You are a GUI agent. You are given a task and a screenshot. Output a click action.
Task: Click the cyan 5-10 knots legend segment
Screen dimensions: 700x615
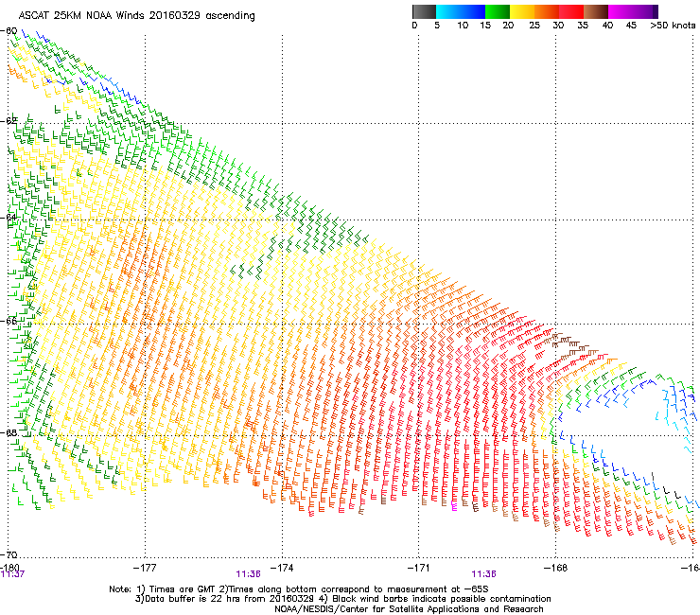[x=448, y=11]
